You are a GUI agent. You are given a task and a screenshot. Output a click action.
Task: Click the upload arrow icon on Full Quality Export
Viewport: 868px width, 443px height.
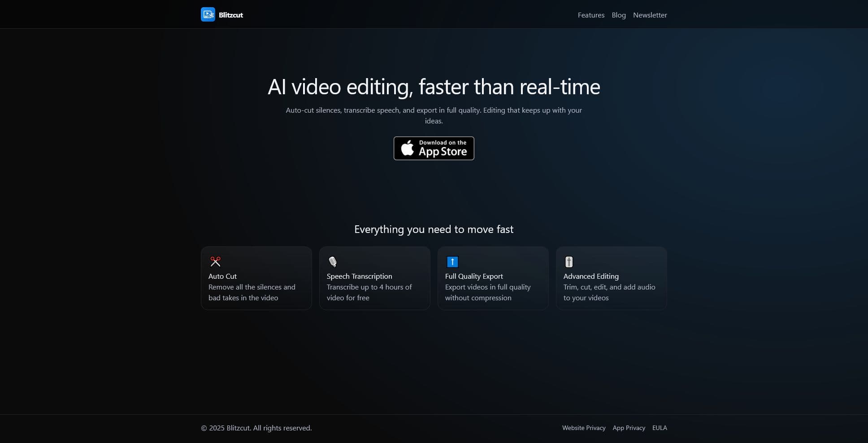click(452, 262)
